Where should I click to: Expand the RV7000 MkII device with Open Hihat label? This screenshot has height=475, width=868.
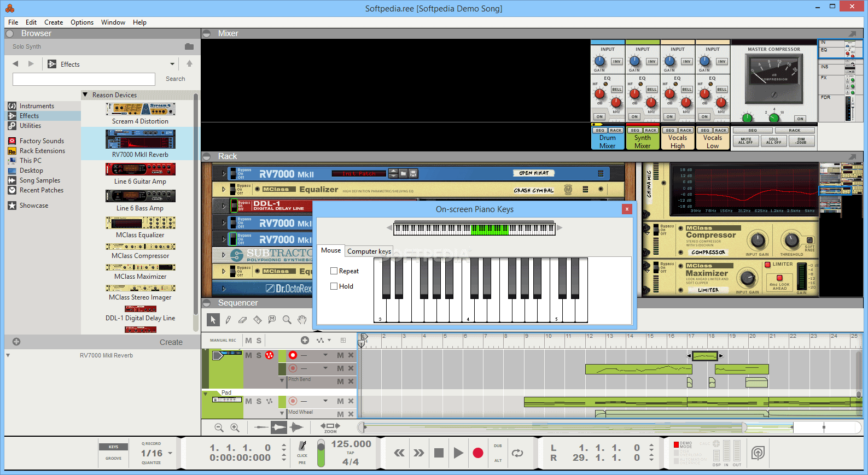pos(224,174)
